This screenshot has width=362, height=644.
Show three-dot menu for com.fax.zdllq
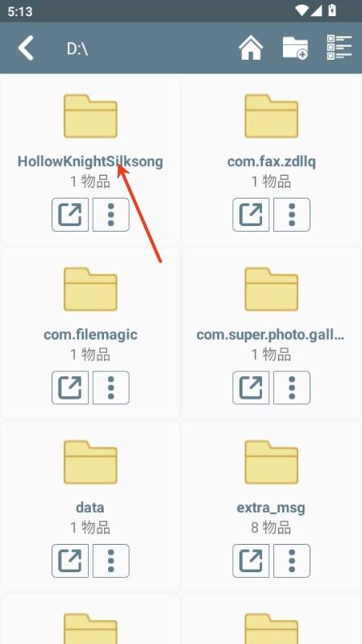tap(292, 215)
